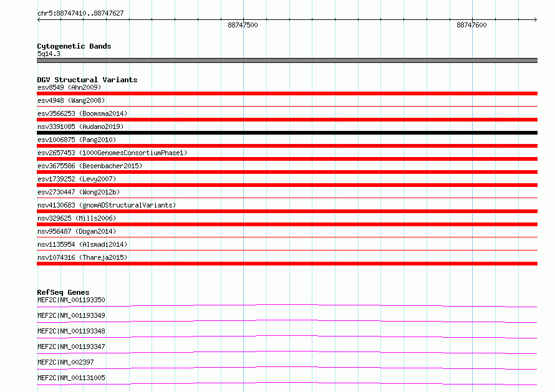Click the red bar under esv8549
555x392 pixels.
click(287, 93)
